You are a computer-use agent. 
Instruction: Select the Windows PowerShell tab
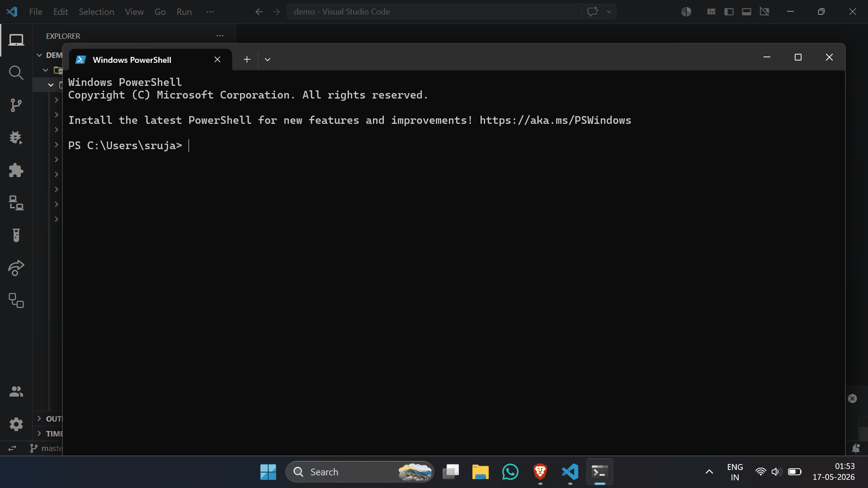150,60
